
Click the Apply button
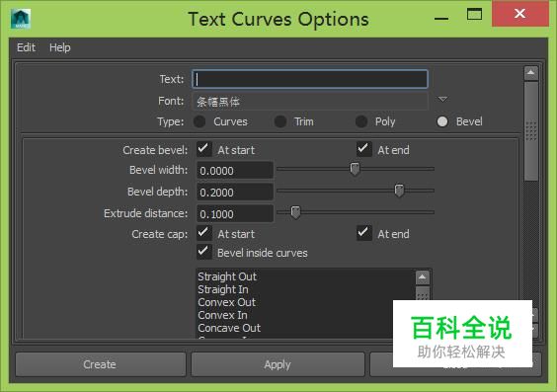pyautogui.click(x=278, y=364)
